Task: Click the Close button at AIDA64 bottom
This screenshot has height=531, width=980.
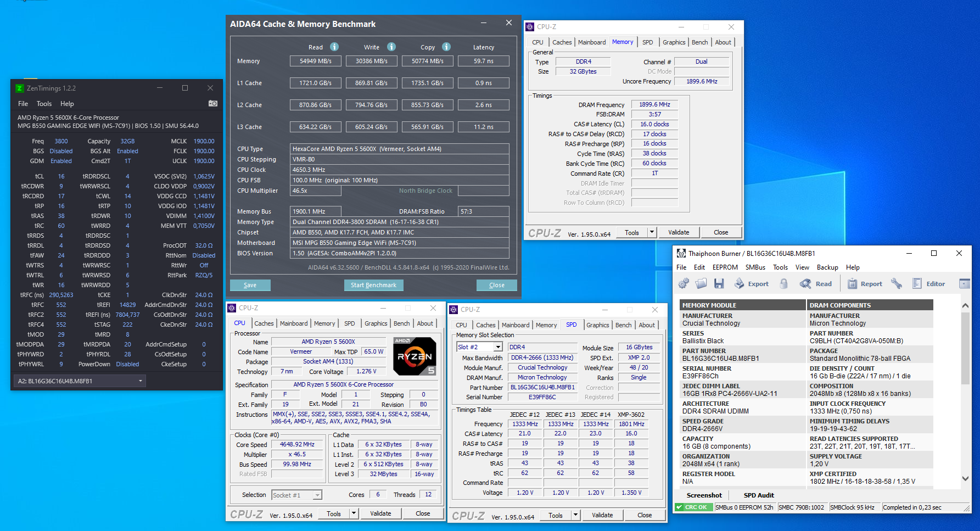Action: pos(497,285)
